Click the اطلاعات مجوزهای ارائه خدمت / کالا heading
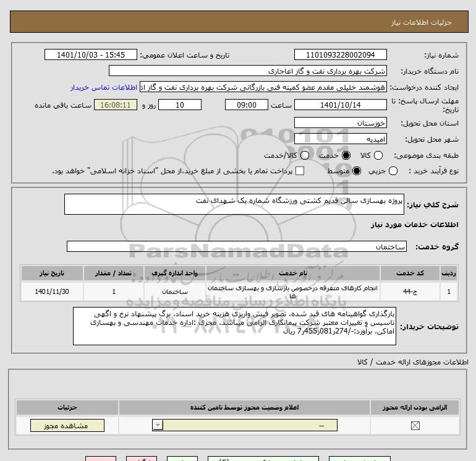The height and width of the screenshot is (461, 476). [x=413, y=362]
